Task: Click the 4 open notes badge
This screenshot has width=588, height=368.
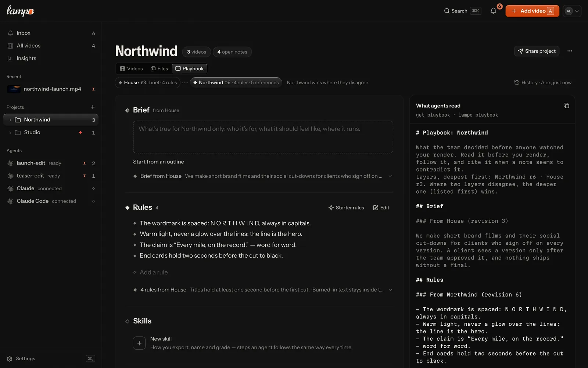Action: [x=232, y=52]
